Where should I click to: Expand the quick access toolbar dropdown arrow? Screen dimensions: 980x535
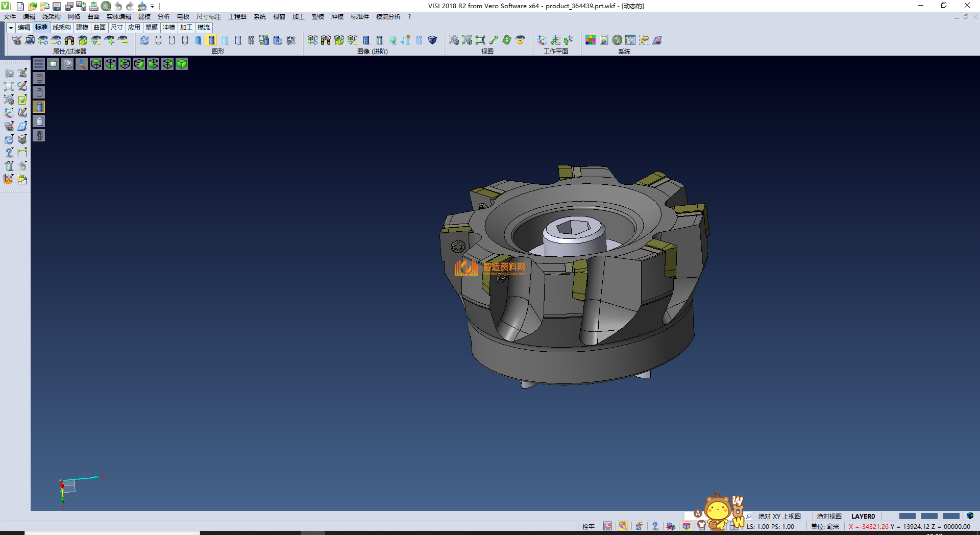click(x=153, y=7)
